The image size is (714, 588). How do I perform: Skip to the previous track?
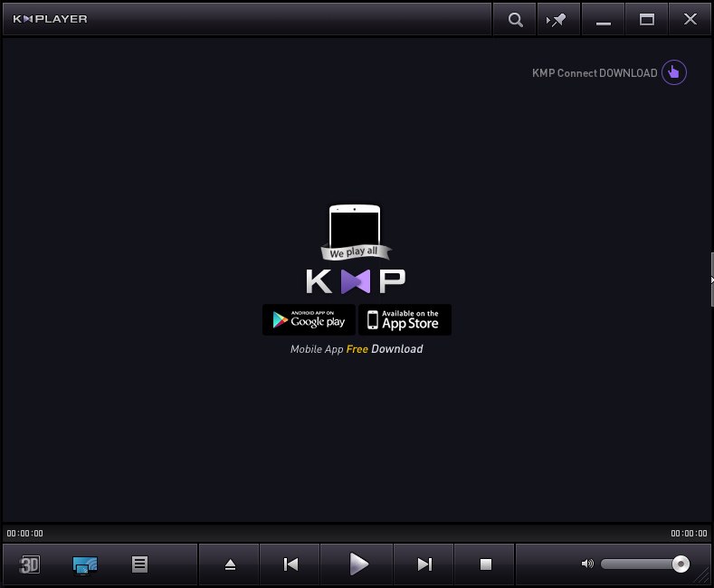(290, 564)
